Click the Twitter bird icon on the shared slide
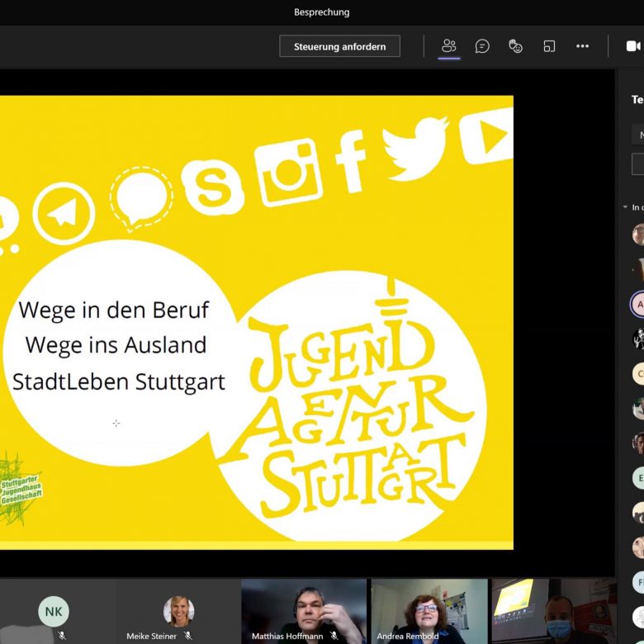 [414, 149]
